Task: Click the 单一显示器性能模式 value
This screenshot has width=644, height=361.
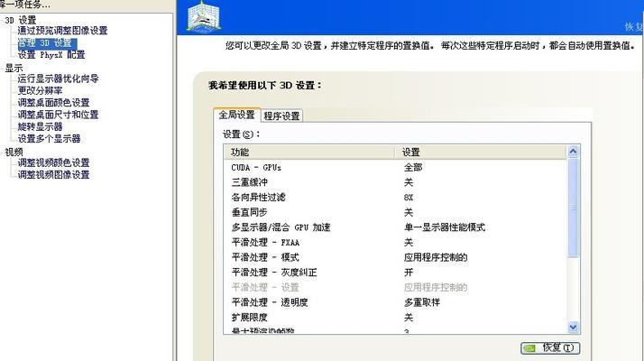Action: pyautogui.click(x=445, y=227)
